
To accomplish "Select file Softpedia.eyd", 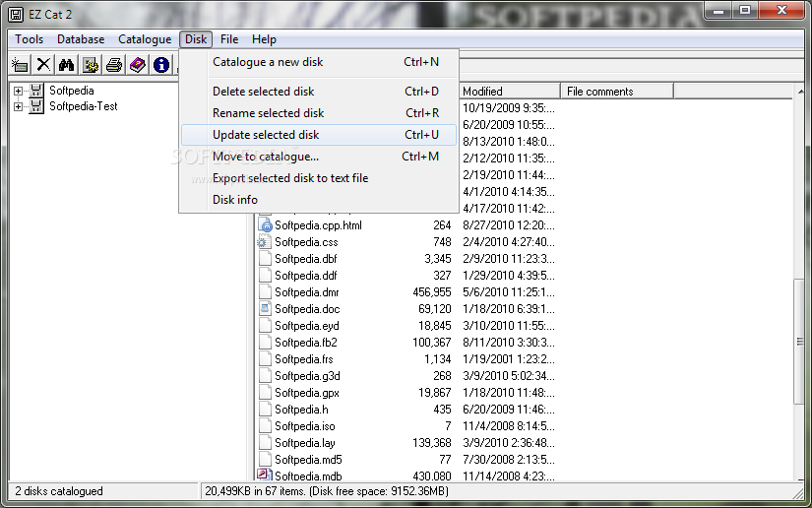I will (x=306, y=326).
